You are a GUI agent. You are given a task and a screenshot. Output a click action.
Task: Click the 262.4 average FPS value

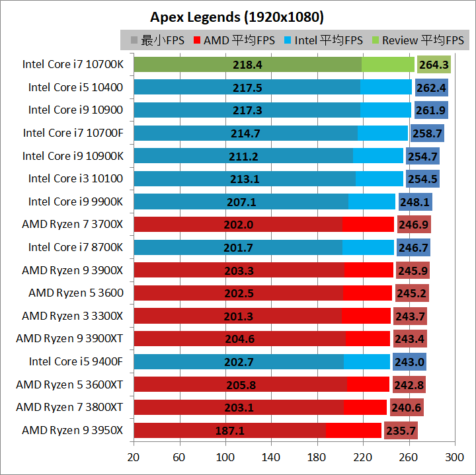click(x=431, y=88)
